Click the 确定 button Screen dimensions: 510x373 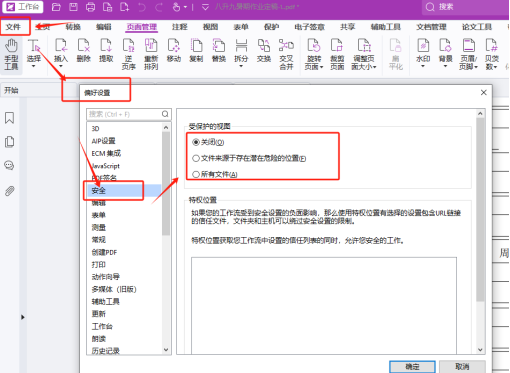[x=412, y=367]
